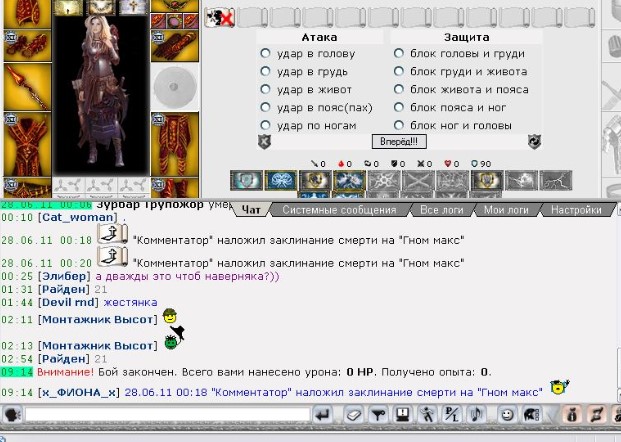The height and width of the screenshot is (442, 621).
Task: Click the send message enter-arrow icon
Action: pos(323,414)
